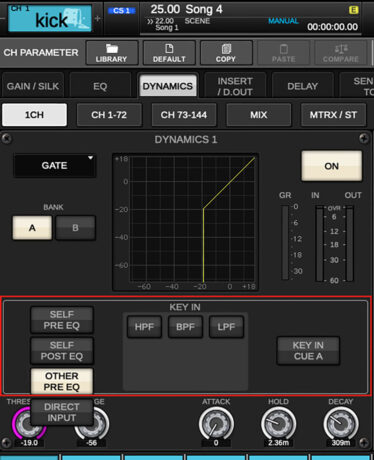Toggle Dynamics 1 ON button
374x460 pixels.
pyautogui.click(x=331, y=166)
